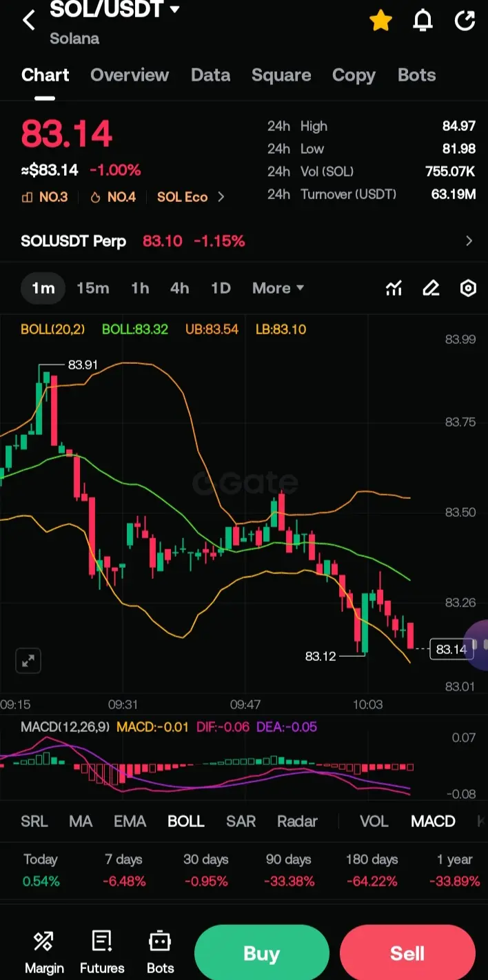Enable the Radar indicator

click(x=297, y=821)
